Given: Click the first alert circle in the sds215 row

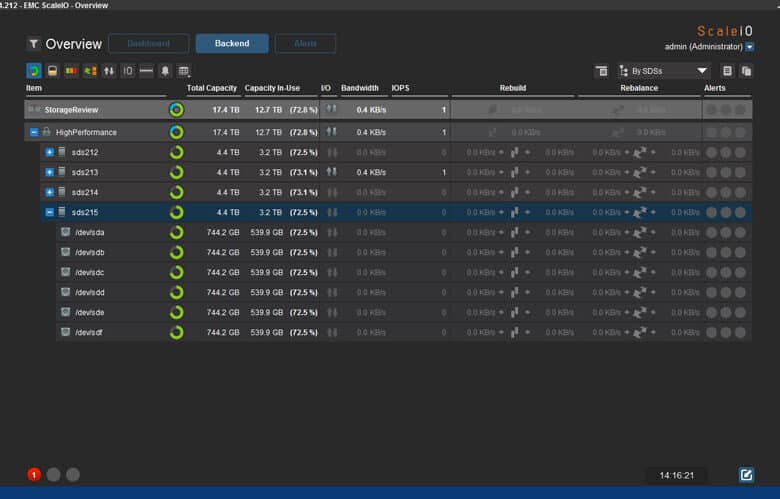Looking at the screenshot, I should point(711,212).
